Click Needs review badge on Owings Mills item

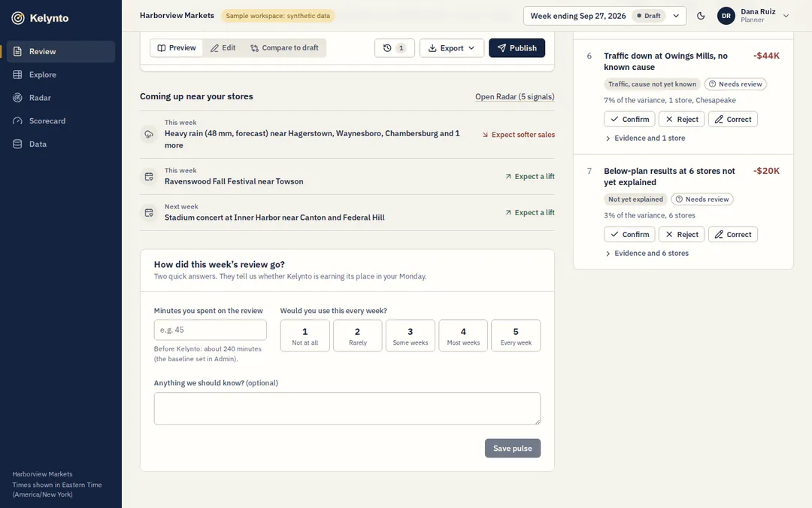pos(735,84)
